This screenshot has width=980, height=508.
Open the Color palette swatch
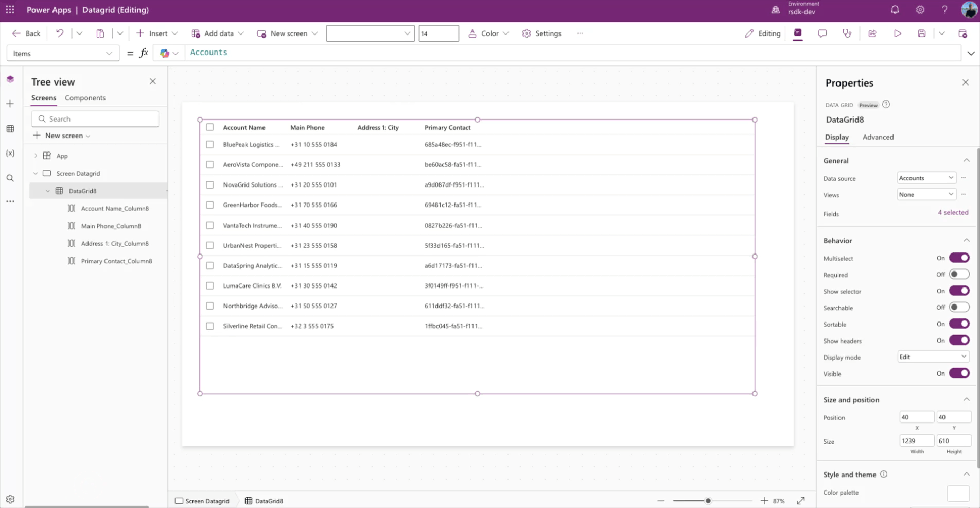(958, 493)
